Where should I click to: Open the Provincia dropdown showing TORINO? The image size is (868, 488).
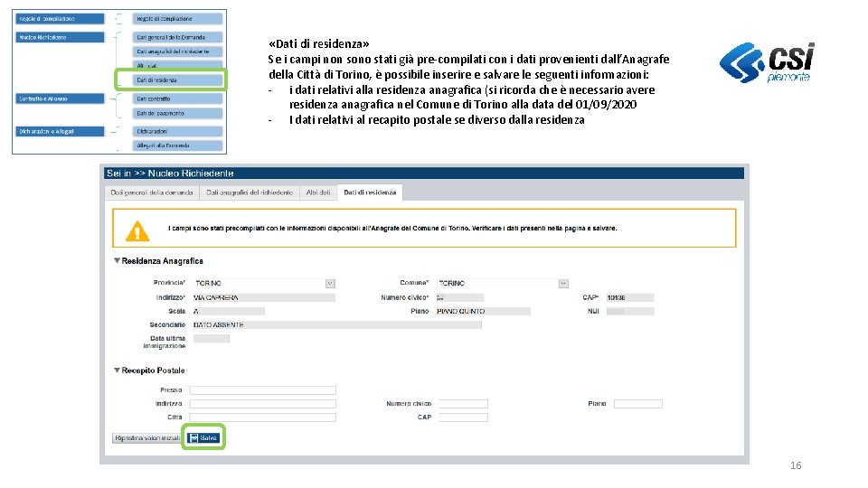click(264, 283)
